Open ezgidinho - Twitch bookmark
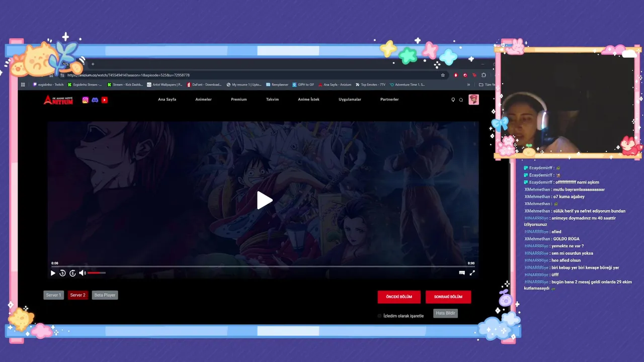Screen dimensions: 644x362 coord(48,84)
